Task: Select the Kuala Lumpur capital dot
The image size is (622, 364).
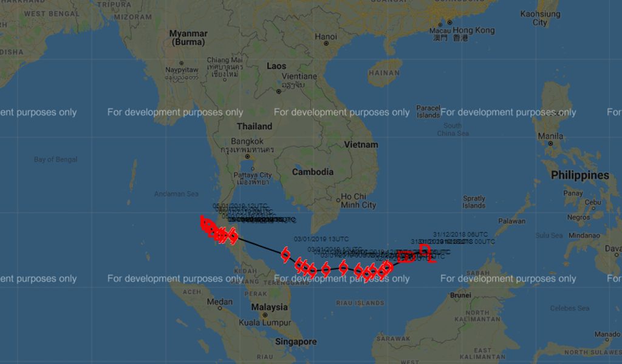Action: 265,315
